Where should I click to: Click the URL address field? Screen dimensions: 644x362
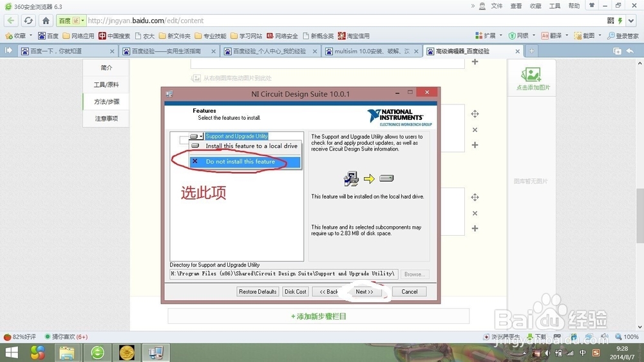(345, 21)
